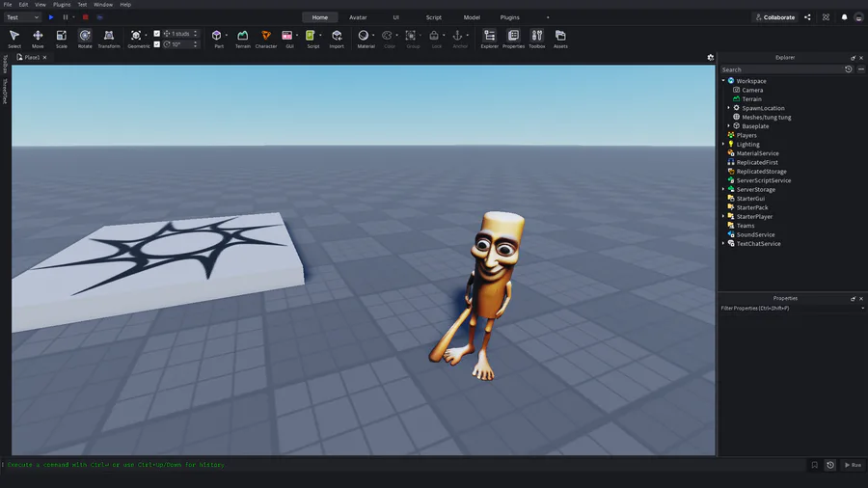Focus the command bar input
The height and width of the screenshot is (488, 868).
[404, 465]
